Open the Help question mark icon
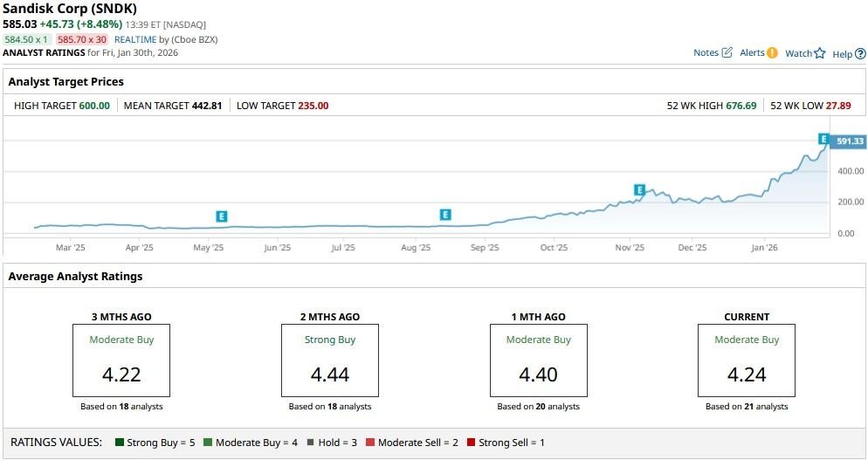This screenshot has height=460, width=868. [860, 54]
